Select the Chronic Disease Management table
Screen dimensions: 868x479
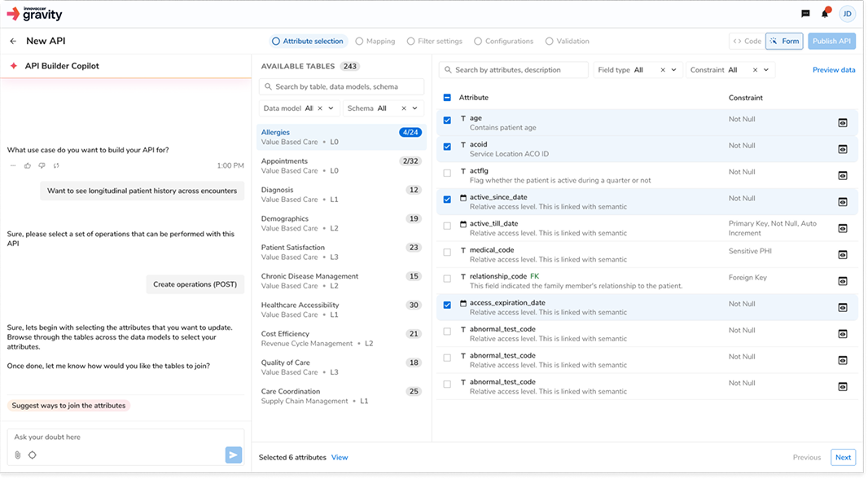click(341, 281)
